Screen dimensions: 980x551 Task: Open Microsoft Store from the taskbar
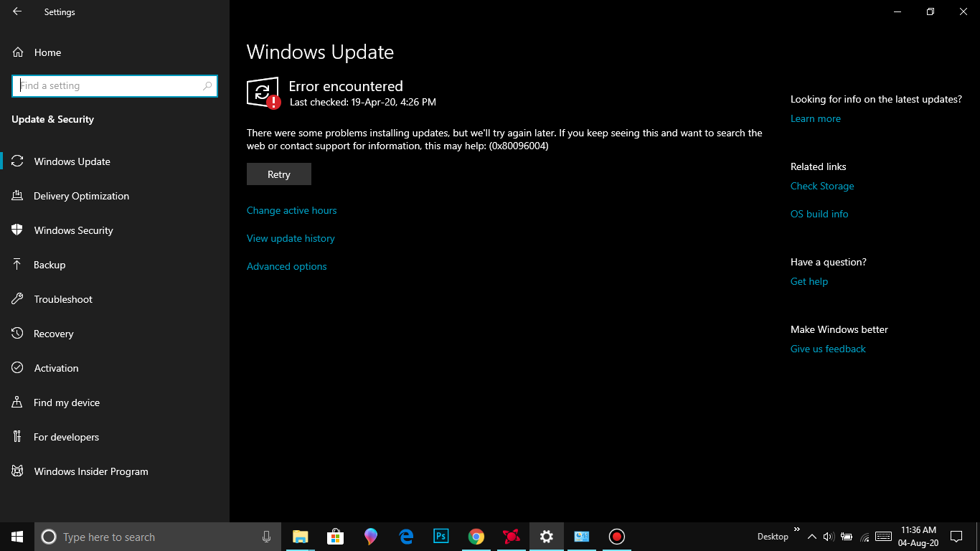(x=335, y=537)
